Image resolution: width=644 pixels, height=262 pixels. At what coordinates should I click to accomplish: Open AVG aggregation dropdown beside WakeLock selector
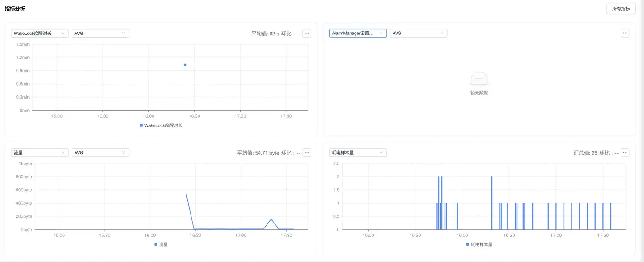[100, 33]
